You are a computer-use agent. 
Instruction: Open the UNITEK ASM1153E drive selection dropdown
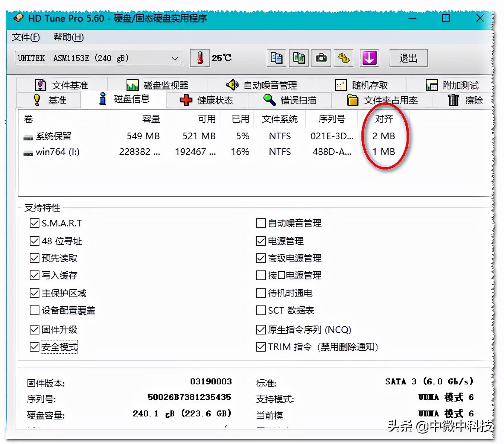[174, 58]
